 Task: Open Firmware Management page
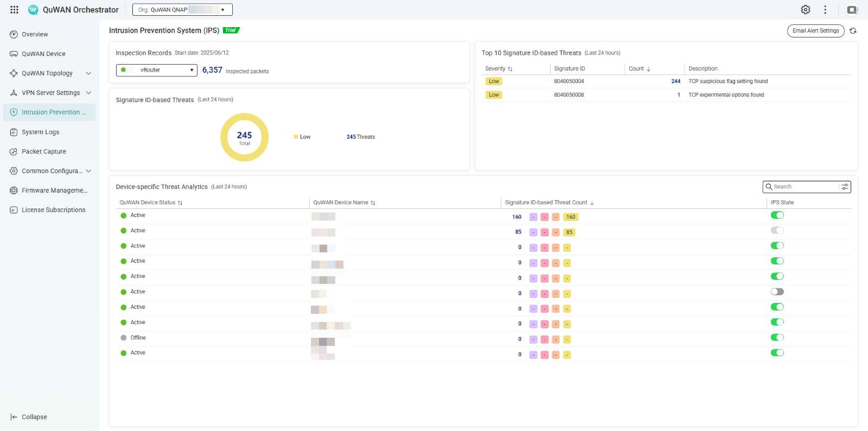[54, 191]
